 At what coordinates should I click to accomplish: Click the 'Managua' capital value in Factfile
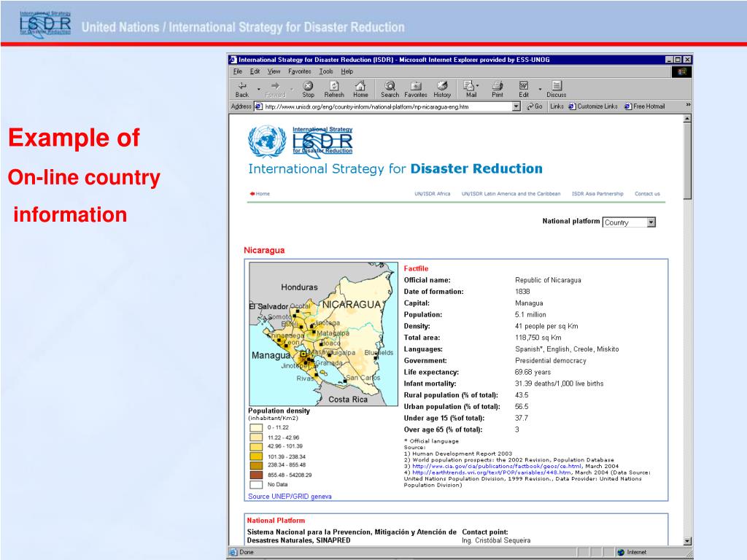pos(529,303)
